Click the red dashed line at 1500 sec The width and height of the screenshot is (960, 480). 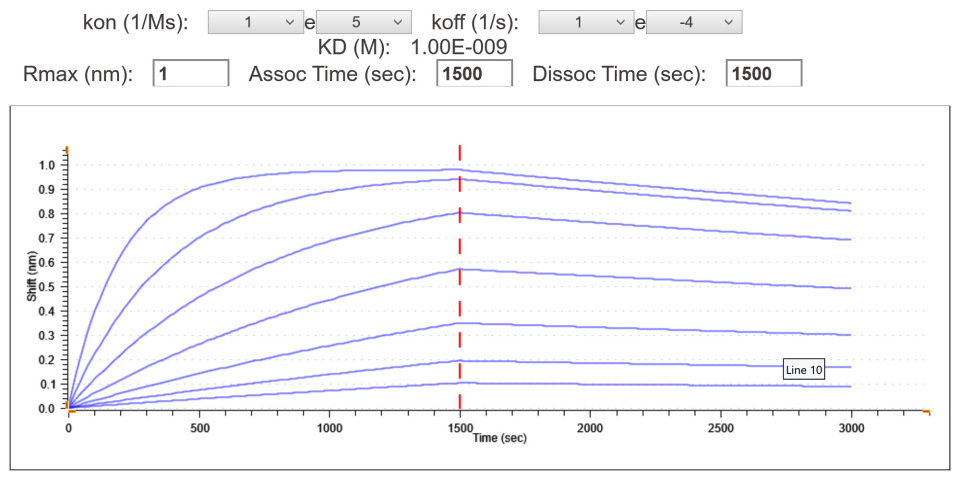click(x=460, y=280)
